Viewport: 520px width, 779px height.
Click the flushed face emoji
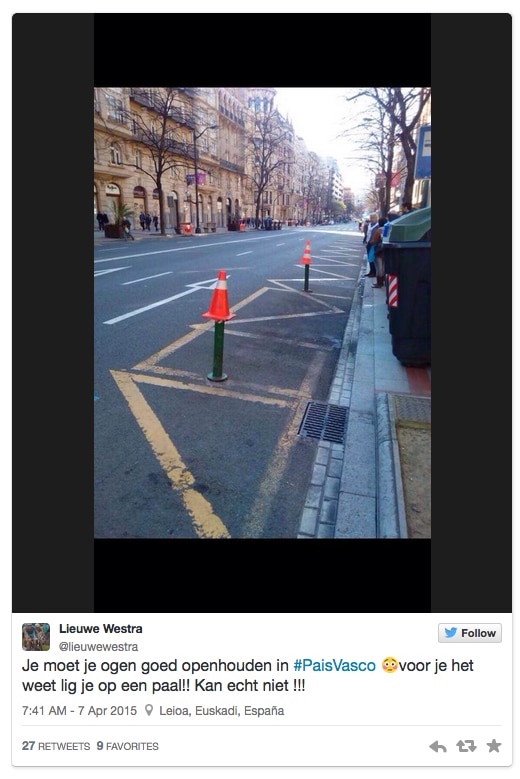click(389, 665)
